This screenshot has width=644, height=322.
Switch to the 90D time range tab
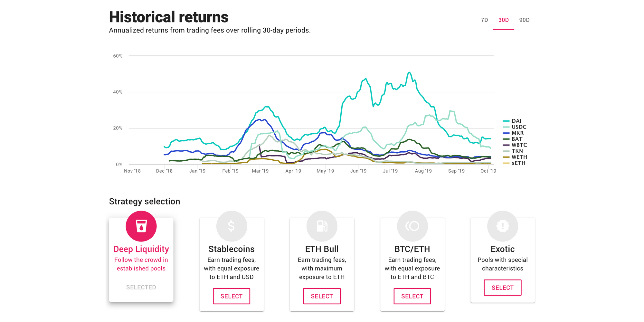[x=524, y=20]
